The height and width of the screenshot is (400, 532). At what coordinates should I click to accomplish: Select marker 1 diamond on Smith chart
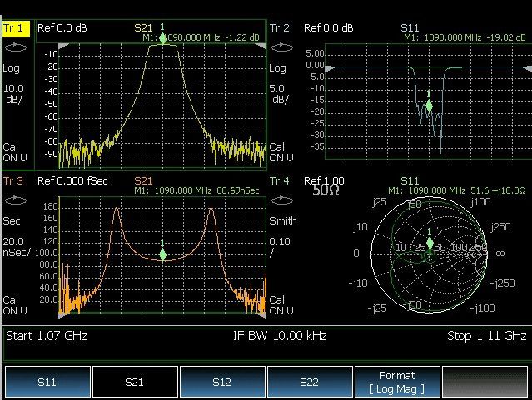[x=430, y=244]
